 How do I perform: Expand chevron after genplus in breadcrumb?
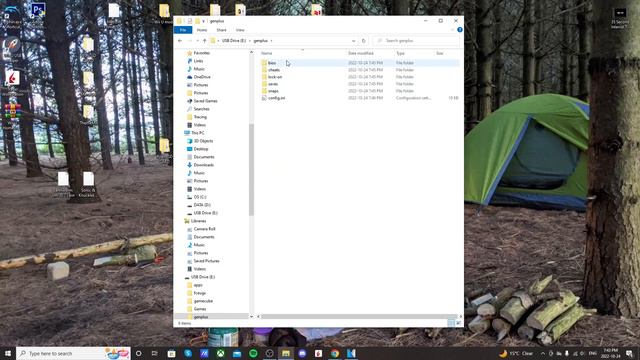(x=271, y=41)
